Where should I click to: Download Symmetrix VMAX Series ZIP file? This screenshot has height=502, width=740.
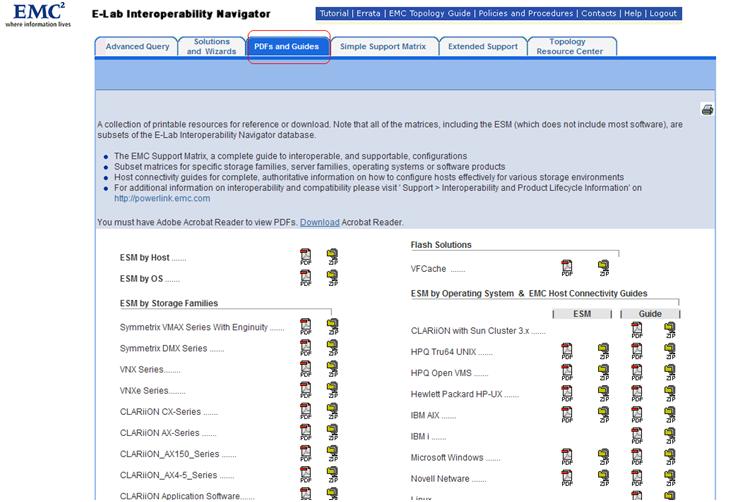tap(333, 326)
